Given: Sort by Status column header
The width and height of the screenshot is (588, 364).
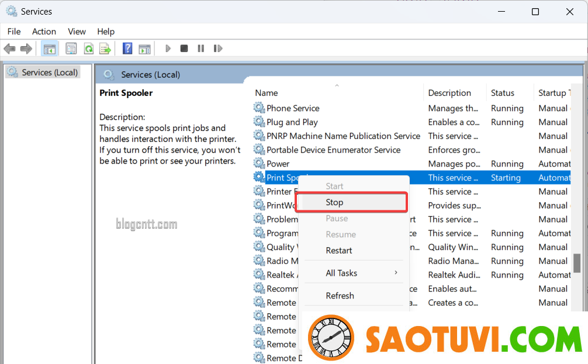Looking at the screenshot, I should [503, 92].
